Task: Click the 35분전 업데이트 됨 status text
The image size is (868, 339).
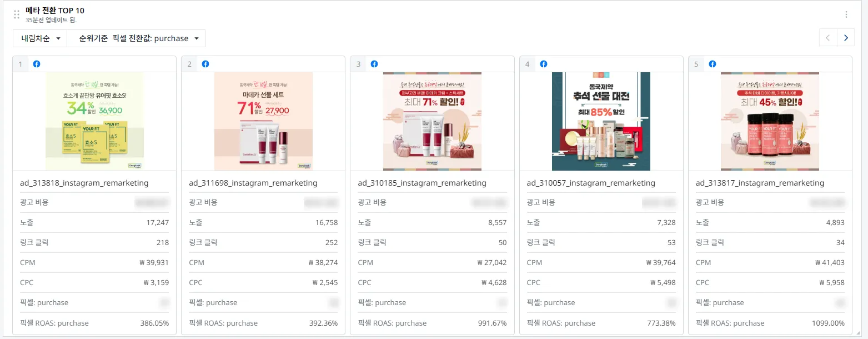Action: pos(51,20)
